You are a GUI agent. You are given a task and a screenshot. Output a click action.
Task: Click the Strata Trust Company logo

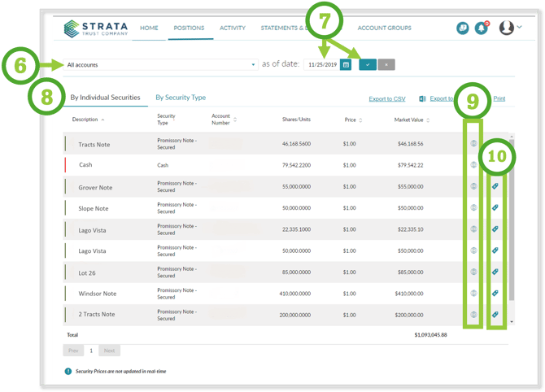click(96, 28)
